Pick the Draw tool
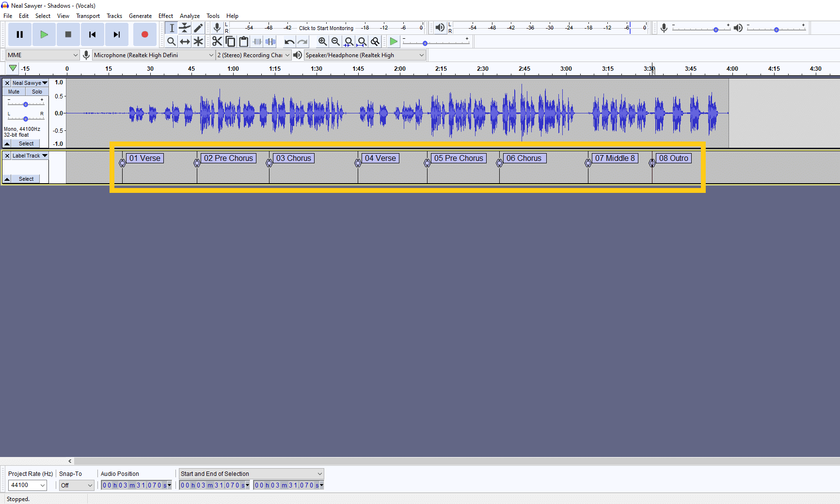Viewport: 840px width, 504px height. click(198, 28)
